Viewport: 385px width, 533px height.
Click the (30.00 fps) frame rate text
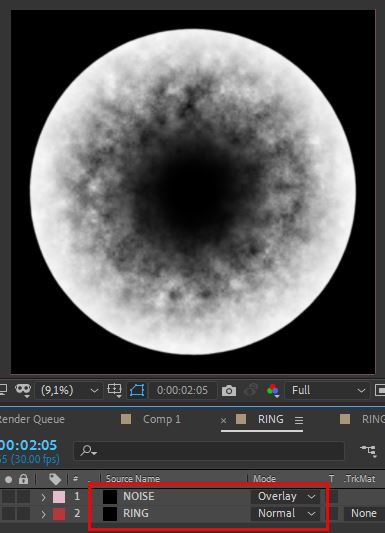(35, 460)
